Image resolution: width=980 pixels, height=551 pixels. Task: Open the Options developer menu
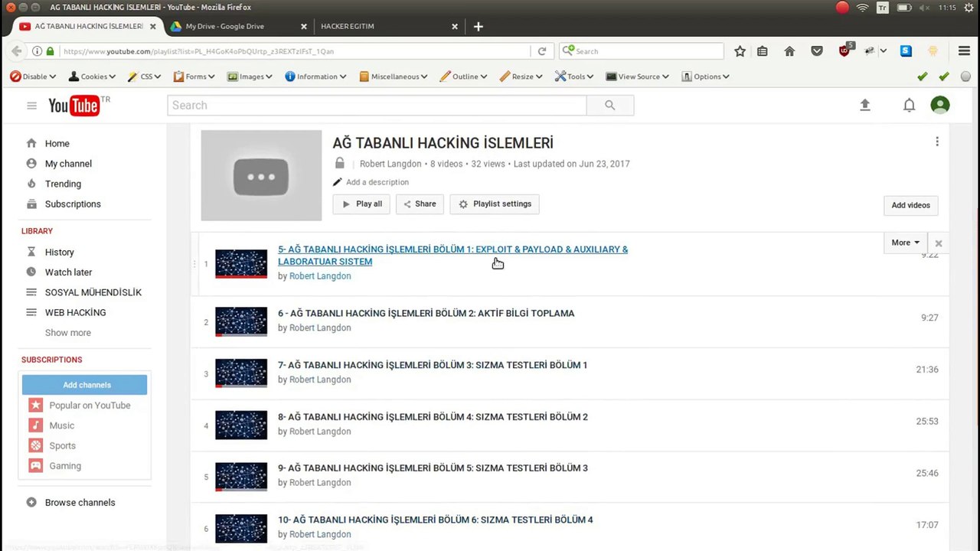pos(705,77)
